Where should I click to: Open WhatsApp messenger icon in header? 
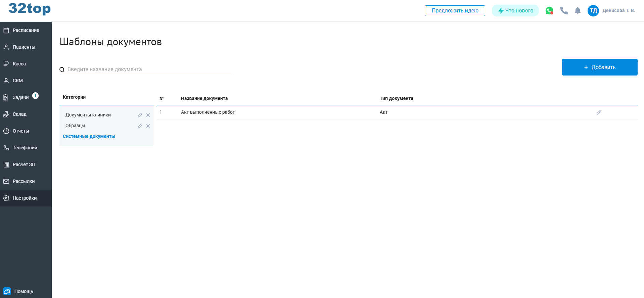point(549,11)
